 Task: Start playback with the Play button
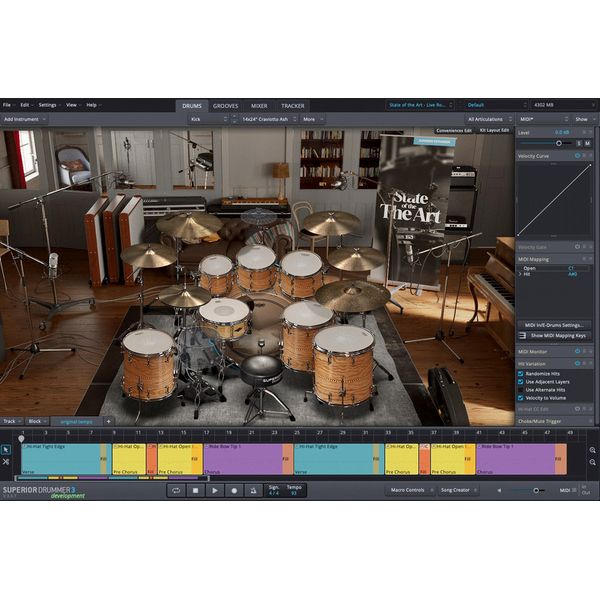(215, 491)
